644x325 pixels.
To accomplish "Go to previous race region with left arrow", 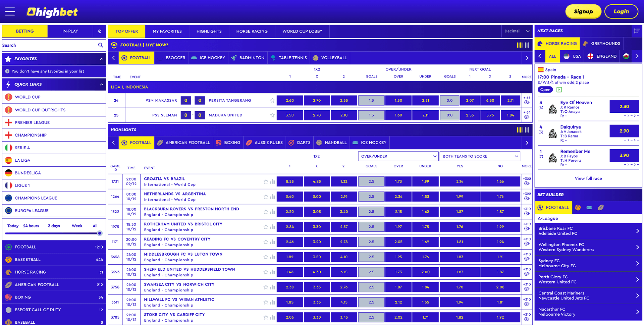I will pos(540,56).
